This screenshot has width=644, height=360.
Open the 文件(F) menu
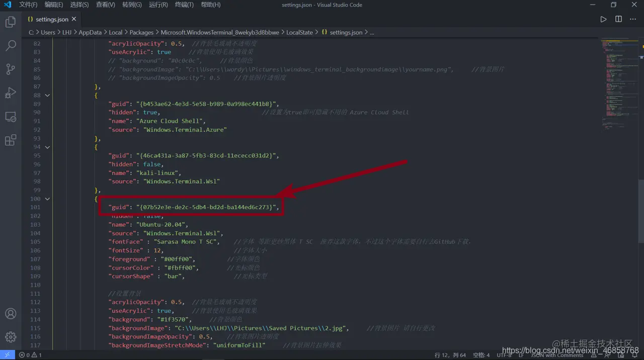click(x=28, y=5)
